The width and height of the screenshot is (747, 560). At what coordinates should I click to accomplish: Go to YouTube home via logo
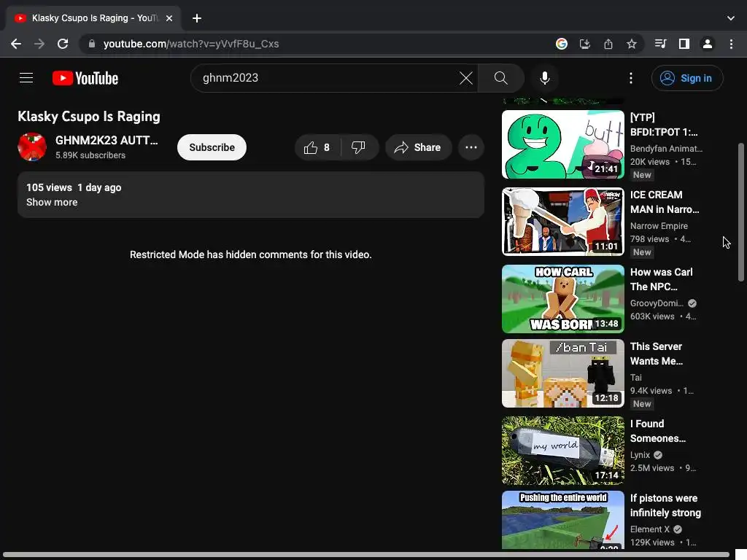point(85,78)
